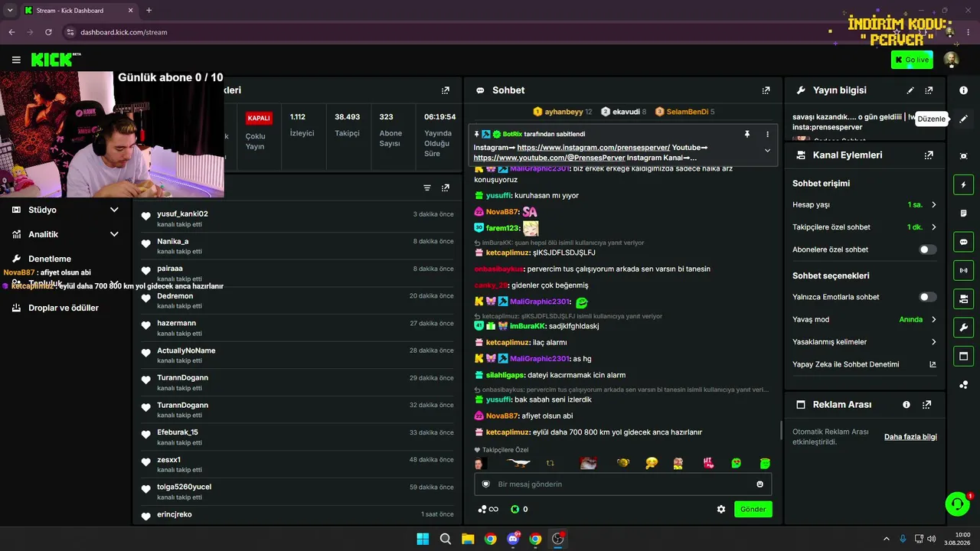The image size is (980, 551).
Task: Unpin the BotRix pinned message
Action: pyautogui.click(x=747, y=134)
